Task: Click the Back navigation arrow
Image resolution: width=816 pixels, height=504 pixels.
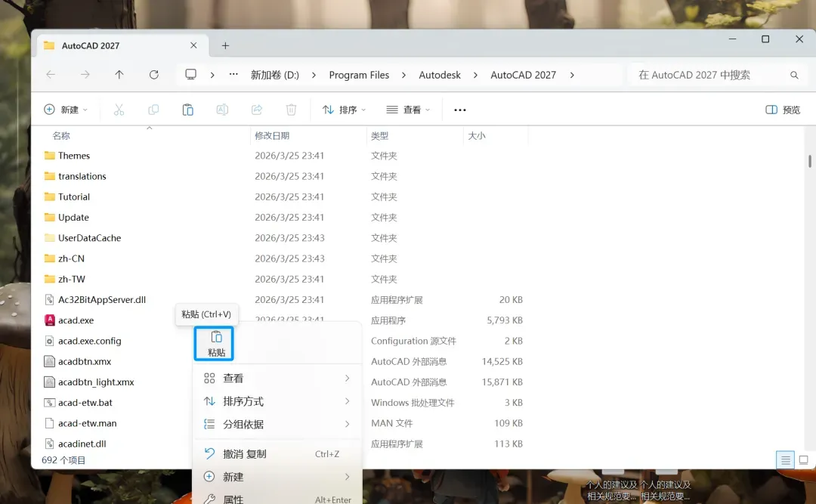Action: click(51, 75)
